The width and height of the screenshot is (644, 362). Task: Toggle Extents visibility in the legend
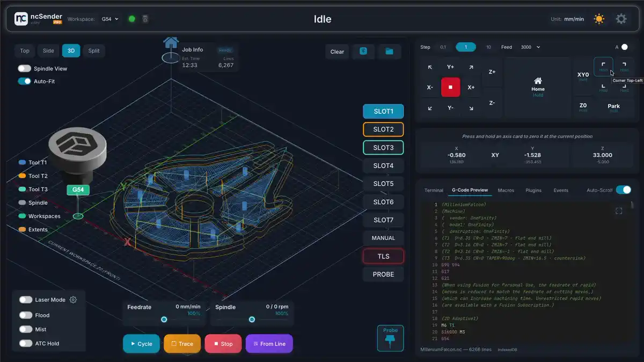pyautogui.click(x=33, y=229)
